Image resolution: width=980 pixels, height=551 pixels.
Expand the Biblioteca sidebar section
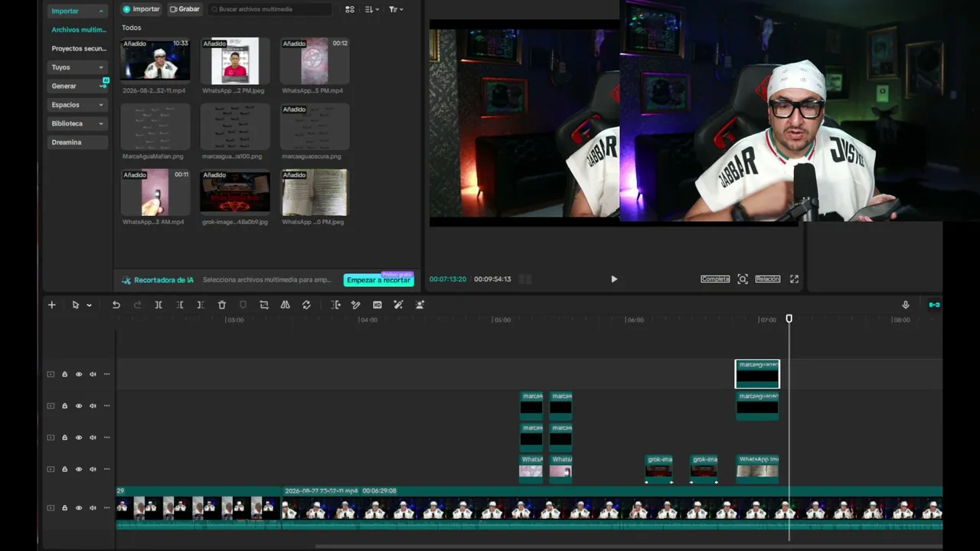[x=101, y=123]
